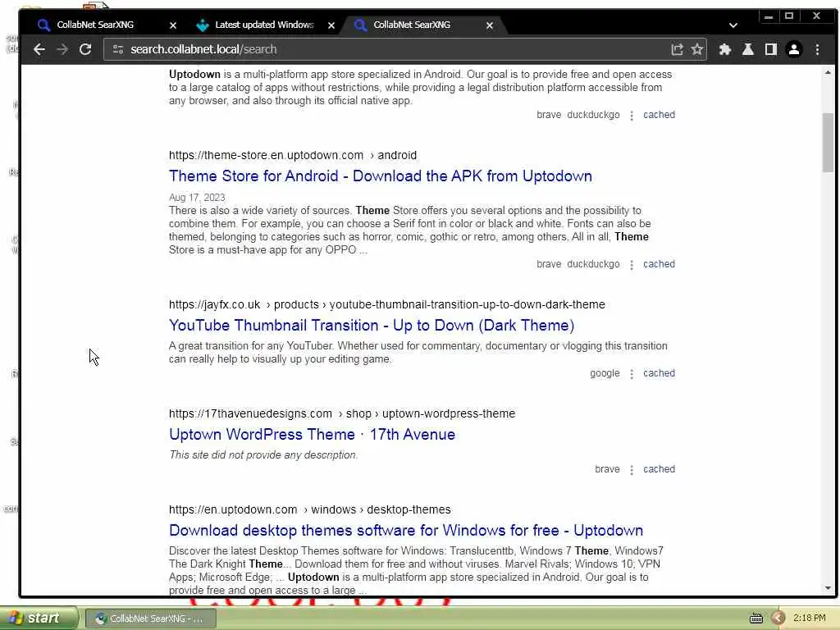Click duckduckgo label on Theme Store result
Image resolution: width=840 pixels, height=630 pixels.
coord(593,264)
